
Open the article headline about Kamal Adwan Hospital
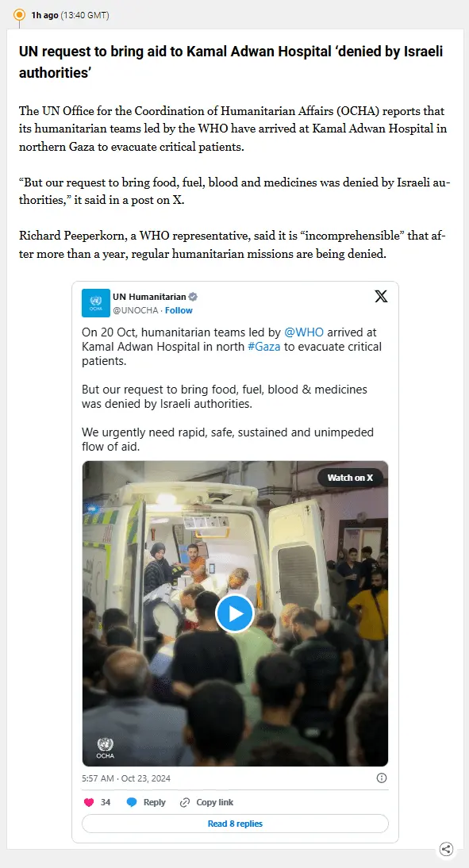click(231, 62)
